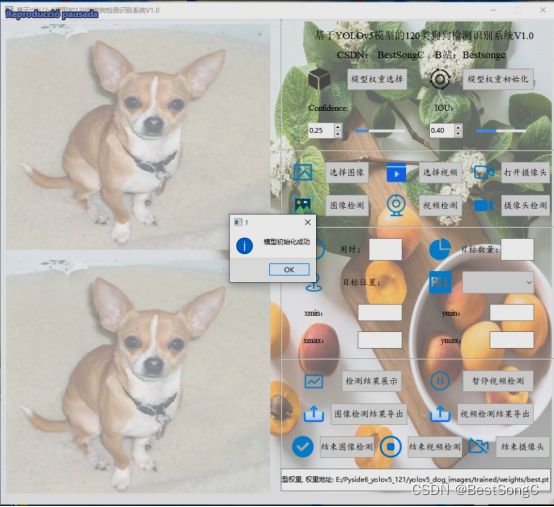Click the blue pie chart icon
Image resolution: width=554 pixels, height=507 pixels.
(x=440, y=249)
